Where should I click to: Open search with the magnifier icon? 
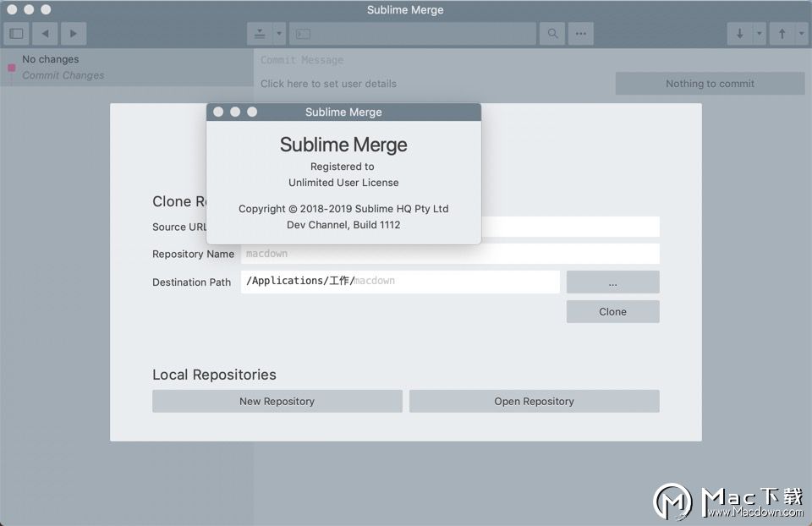coord(552,34)
